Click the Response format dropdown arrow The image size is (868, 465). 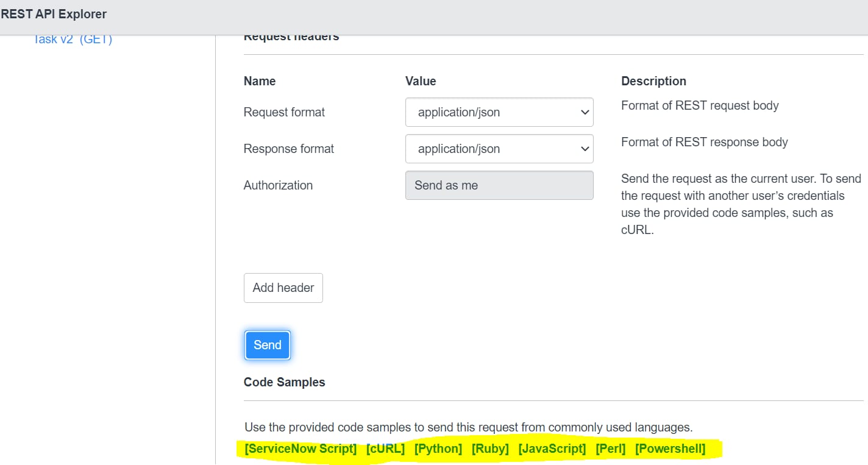[584, 149]
